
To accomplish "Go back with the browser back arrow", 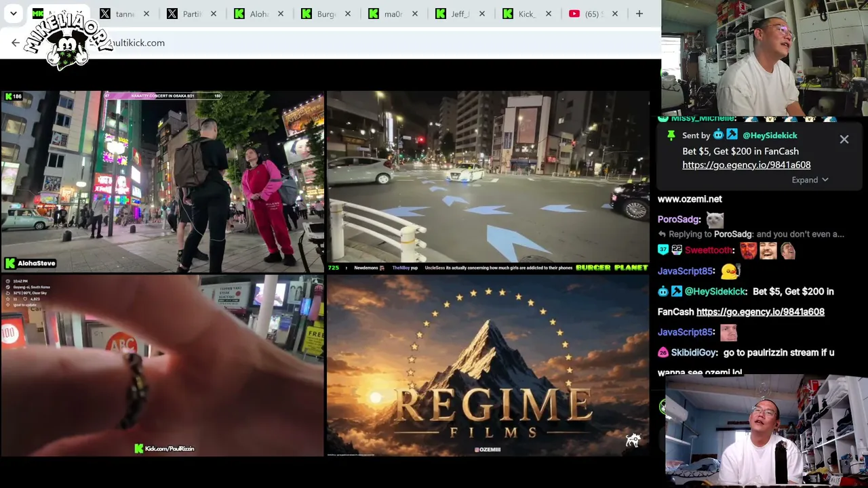I will click(x=16, y=43).
